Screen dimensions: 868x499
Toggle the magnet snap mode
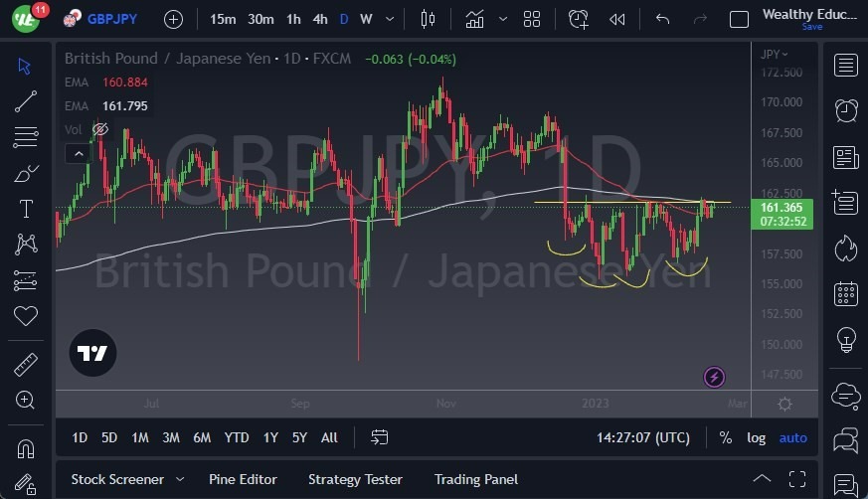pos(26,448)
